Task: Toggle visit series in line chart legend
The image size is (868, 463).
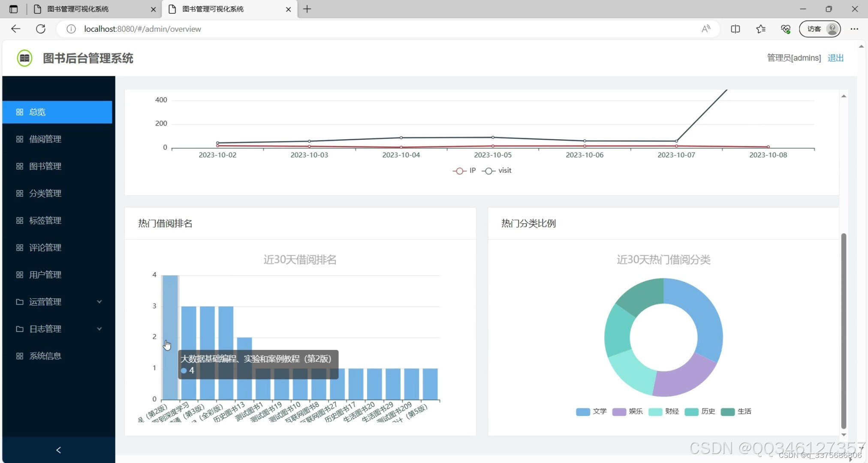Action: (x=497, y=171)
